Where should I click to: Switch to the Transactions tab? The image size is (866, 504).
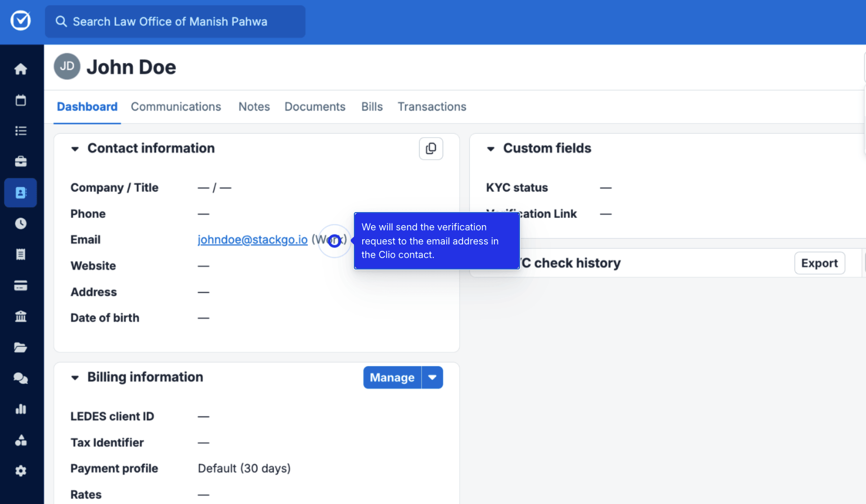coord(432,107)
